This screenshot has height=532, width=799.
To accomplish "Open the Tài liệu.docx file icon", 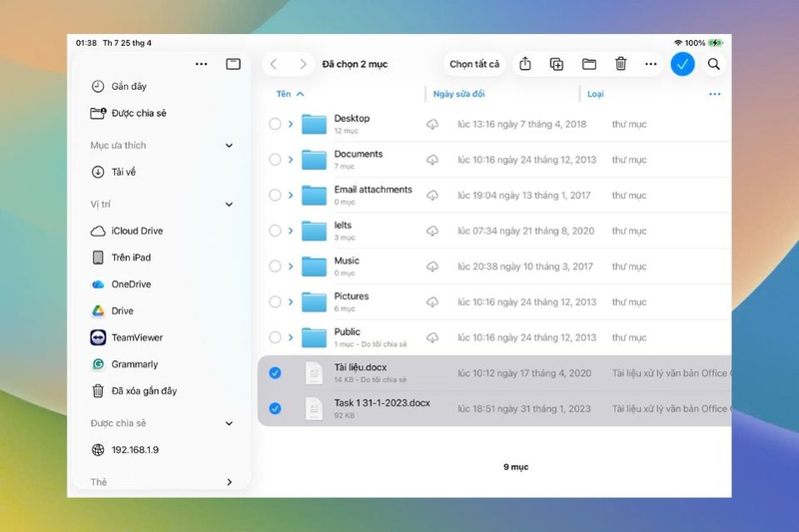I will 314,373.
